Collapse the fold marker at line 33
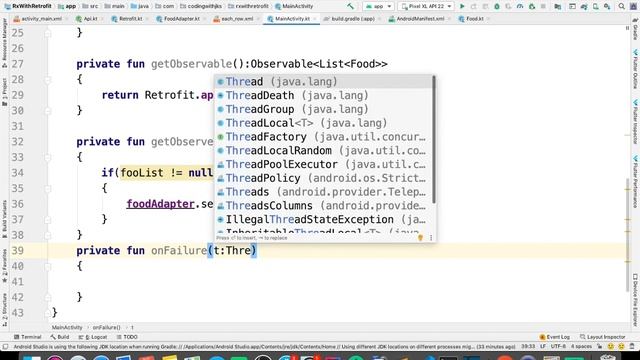640x360 pixels. (48, 157)
